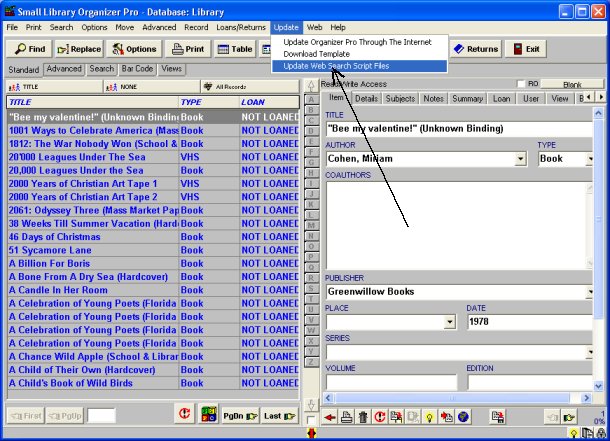Click the Date field showing 1978

point(530,322)
